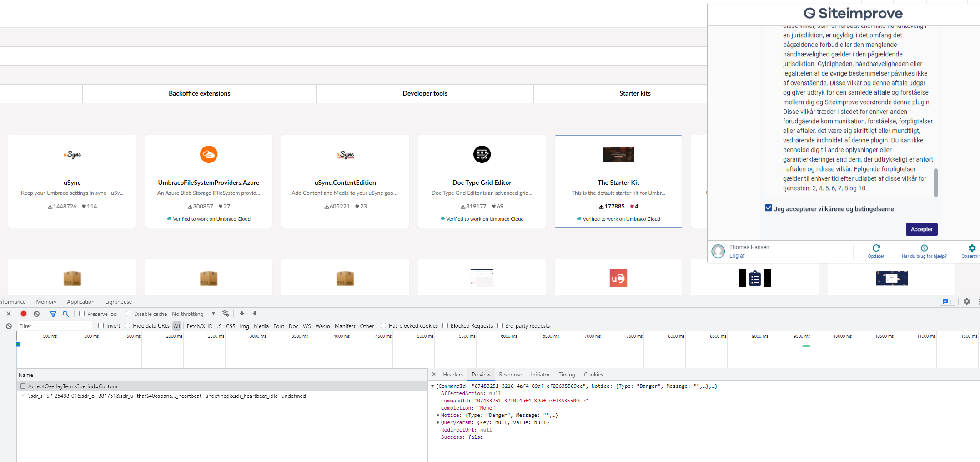Filter requests by Fetch/XHR type
The image size is (980, 462).
point(199,326)
